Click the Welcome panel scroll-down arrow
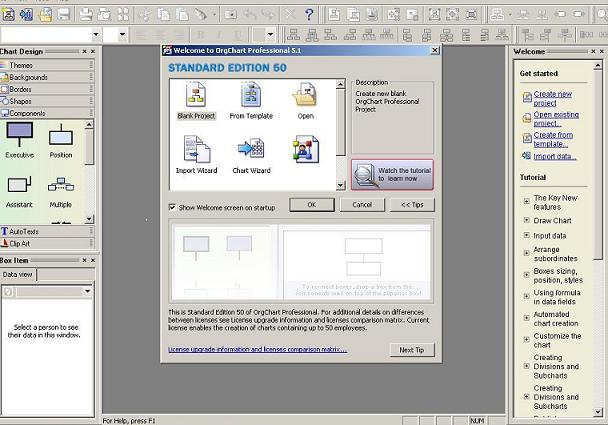Image resolution: width=608 pixels, height=425 pixels. click(598, 412)
